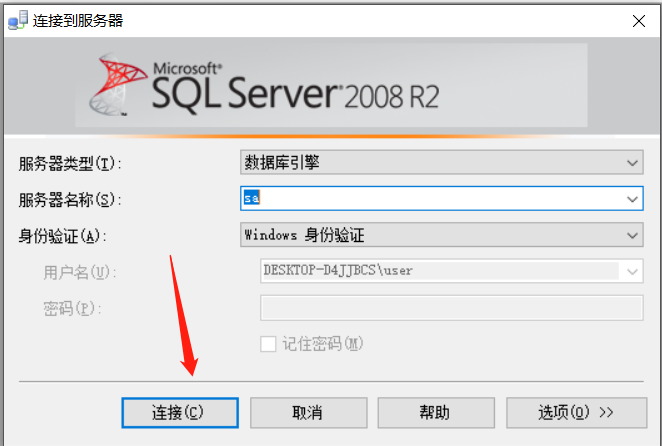This screenshot has width=662, height=446.
Task: Click the 密码(P) label text
Action: click(x=72, y=309)
